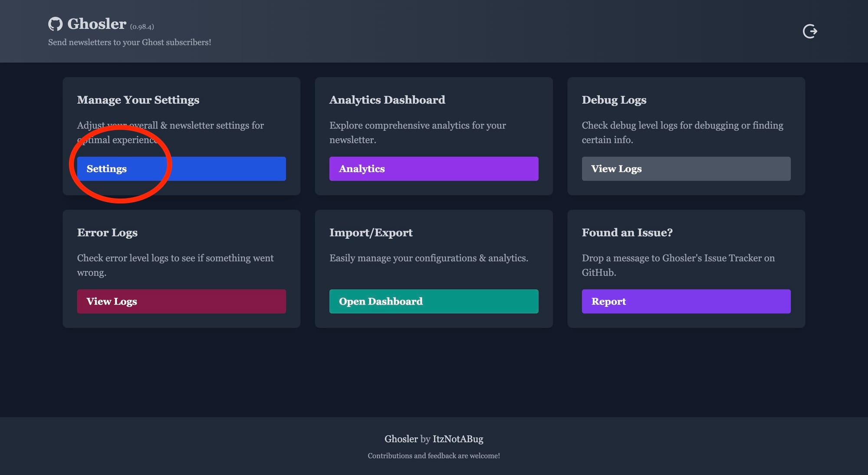Click the Analytics Dashboard heading
868x475 pixels.
[x=387, y=100]
